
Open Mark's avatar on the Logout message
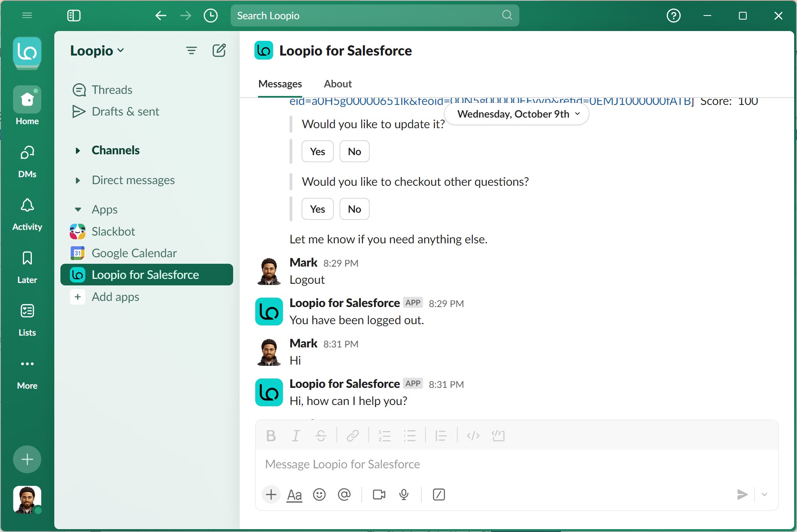click(269, 271)
